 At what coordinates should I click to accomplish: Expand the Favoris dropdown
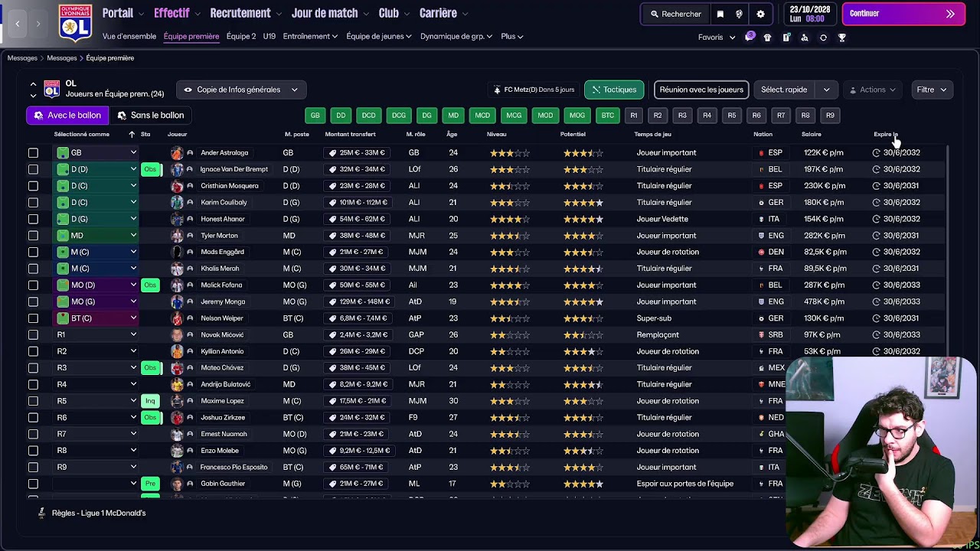pos(717,37)
